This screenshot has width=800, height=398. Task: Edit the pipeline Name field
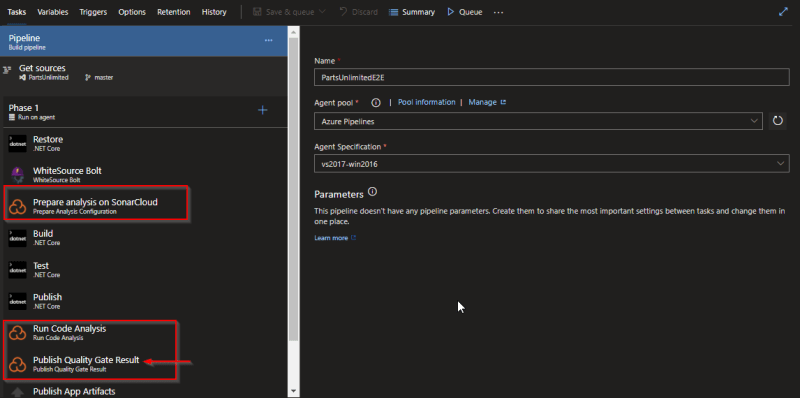(552, 77)
